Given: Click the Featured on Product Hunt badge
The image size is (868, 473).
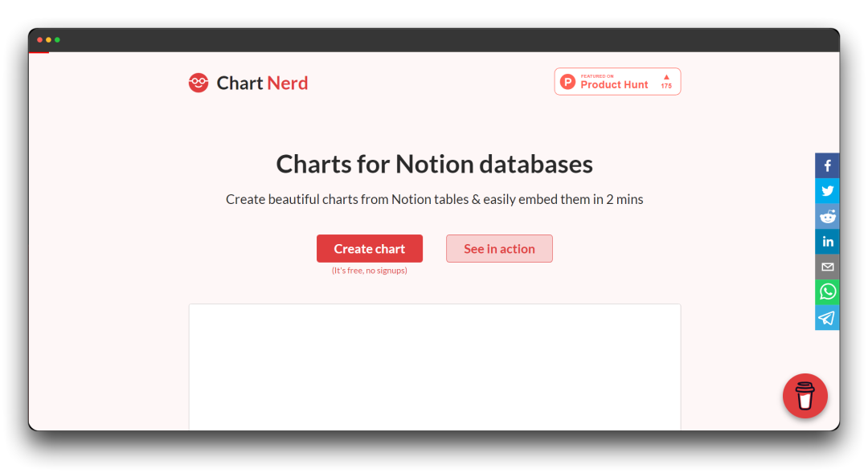Looking at the screenshot, I should [x=617, y=81].
